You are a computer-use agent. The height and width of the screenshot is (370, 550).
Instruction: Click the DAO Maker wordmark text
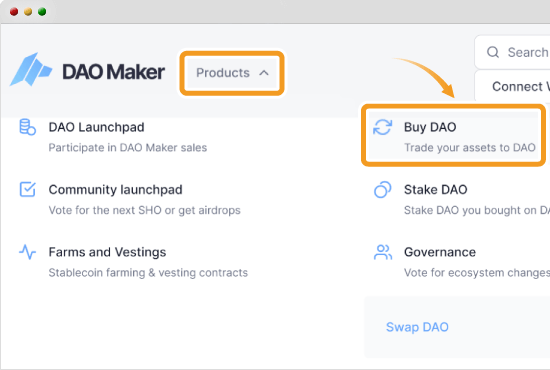click(x=114, y=72)
